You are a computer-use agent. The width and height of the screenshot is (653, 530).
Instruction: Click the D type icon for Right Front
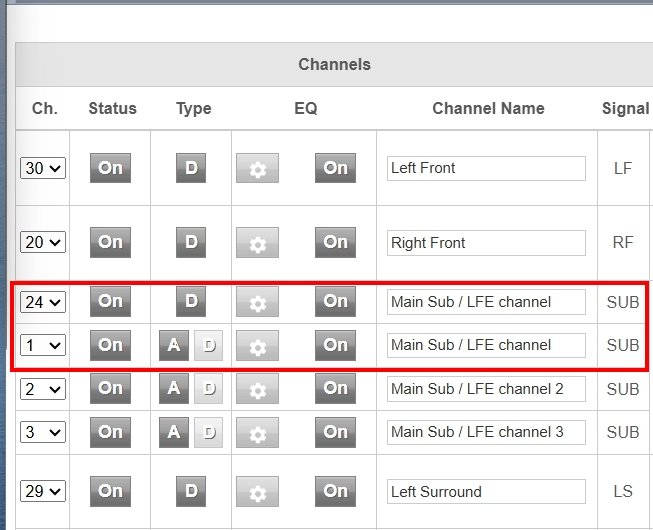point(192,242)
